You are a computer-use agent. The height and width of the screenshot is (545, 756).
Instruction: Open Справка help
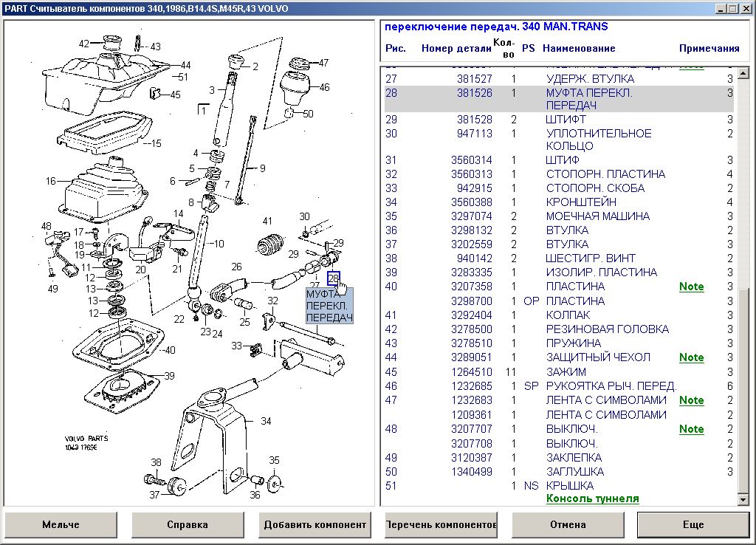[x=188, y=524]
